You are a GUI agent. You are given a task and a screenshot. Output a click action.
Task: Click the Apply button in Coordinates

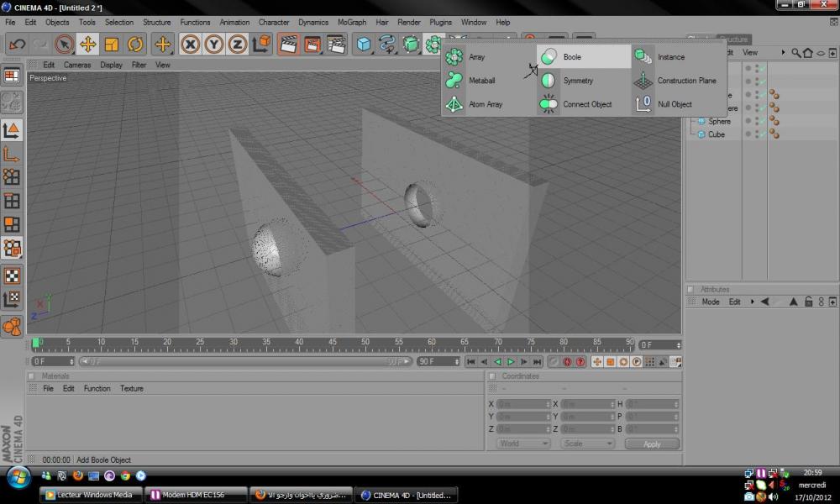[652, 444]
